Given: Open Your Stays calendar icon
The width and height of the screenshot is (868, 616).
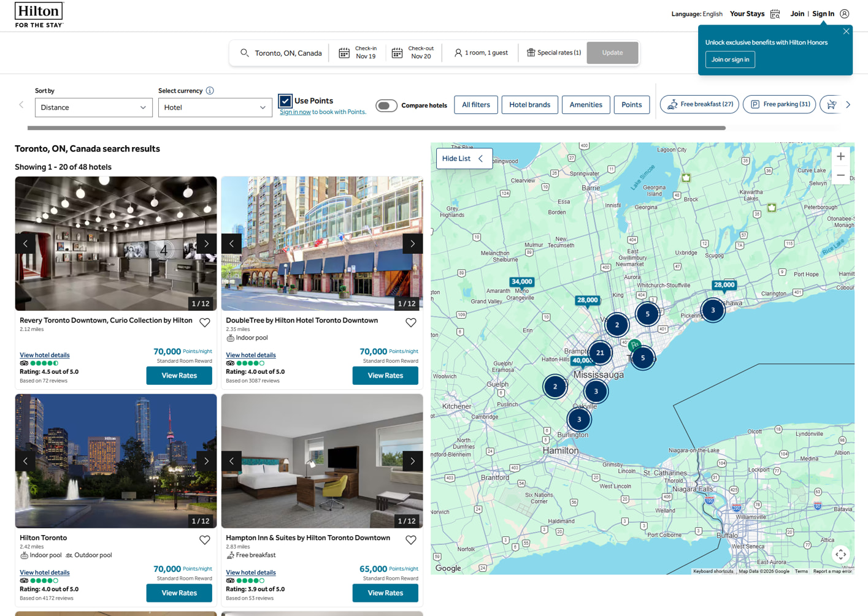Looking at the screenshot, I should (x=775, y=13).
